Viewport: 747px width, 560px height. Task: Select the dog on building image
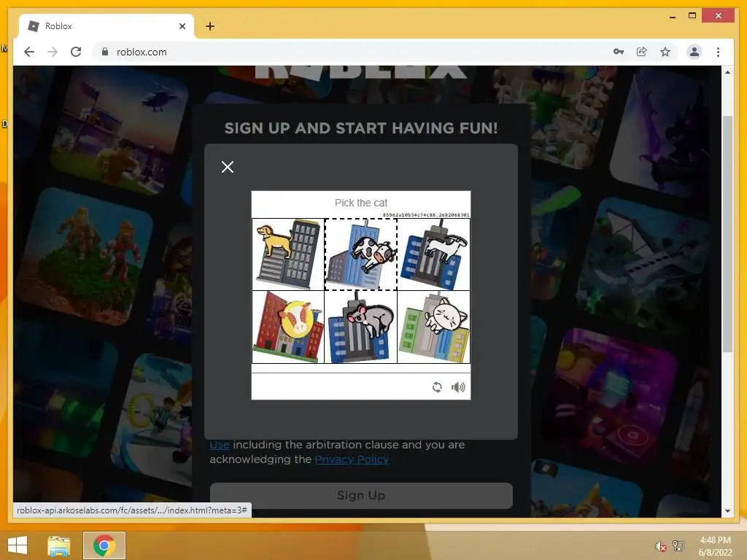[x=287, y=254]
